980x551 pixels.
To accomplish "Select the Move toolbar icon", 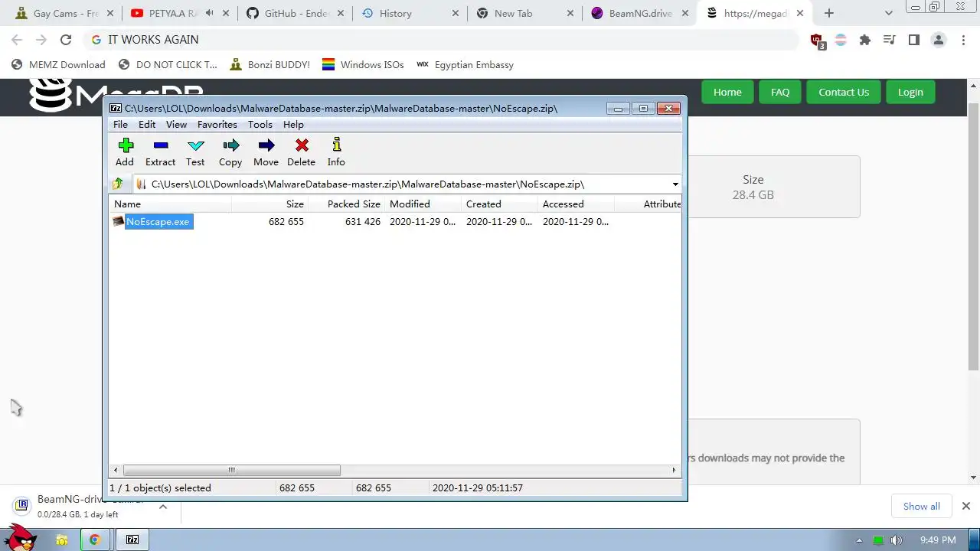I will coord(266,145).
